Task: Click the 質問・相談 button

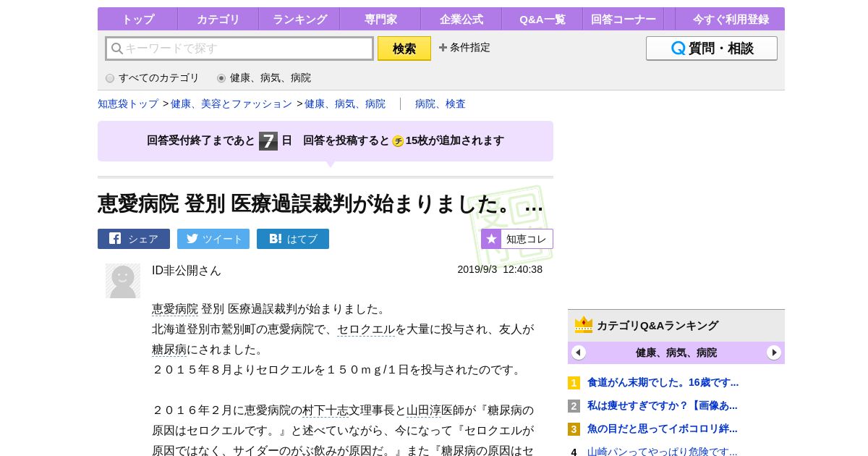Action: pyautogui.click(x=712, y=48)
